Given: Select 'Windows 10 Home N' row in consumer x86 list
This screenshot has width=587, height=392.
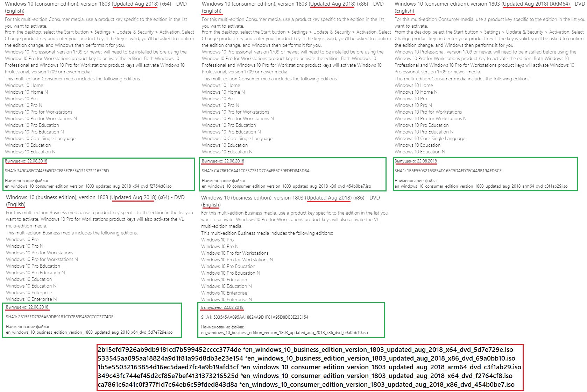Looking at the screenshot, I should (x=223, y=92).
